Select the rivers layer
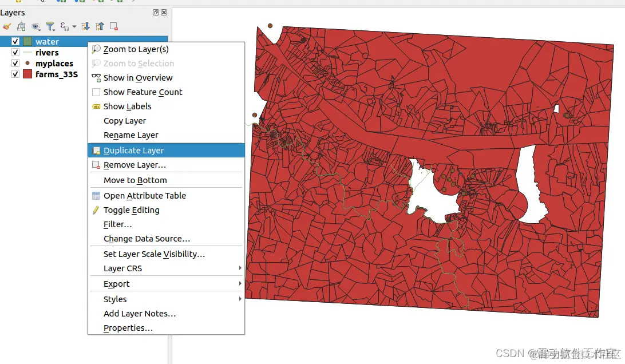Screen dimensions: 625x364 [47, 52]
